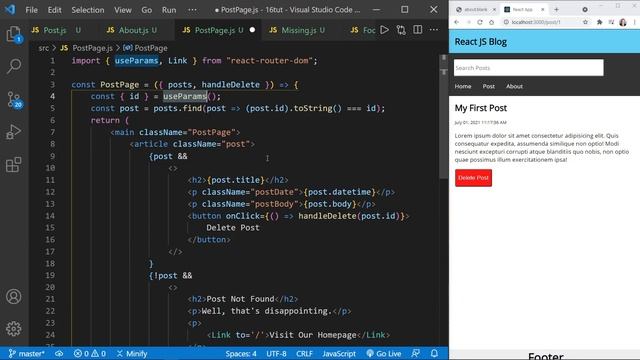This screenshot has width=640, height=360.
Task: Split the editor right
Action: coord(418,30)
